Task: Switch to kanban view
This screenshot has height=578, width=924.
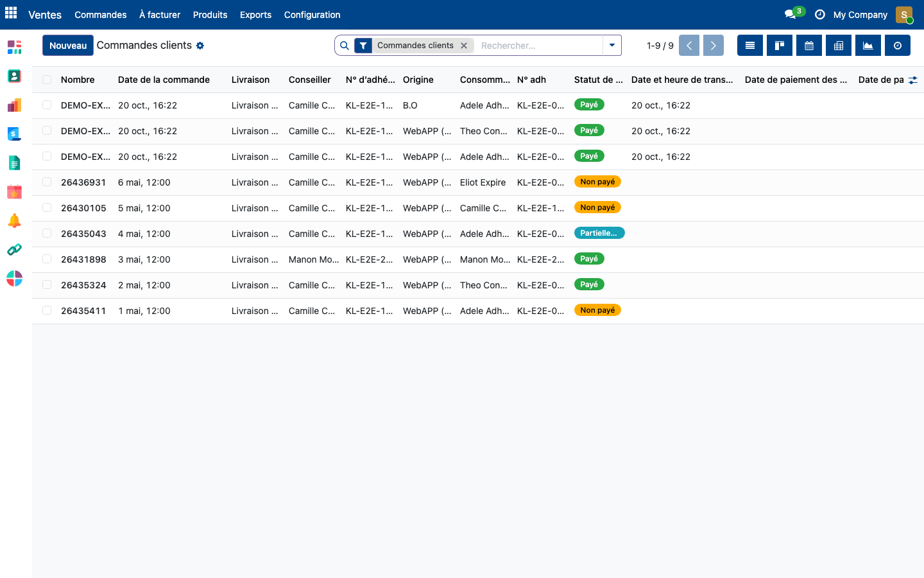Action: [780, 46]
